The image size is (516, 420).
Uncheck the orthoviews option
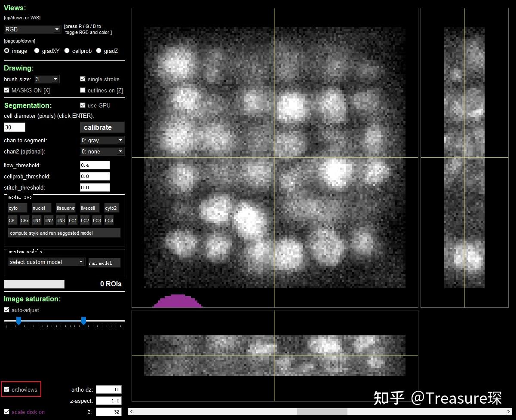click(7, 389)
